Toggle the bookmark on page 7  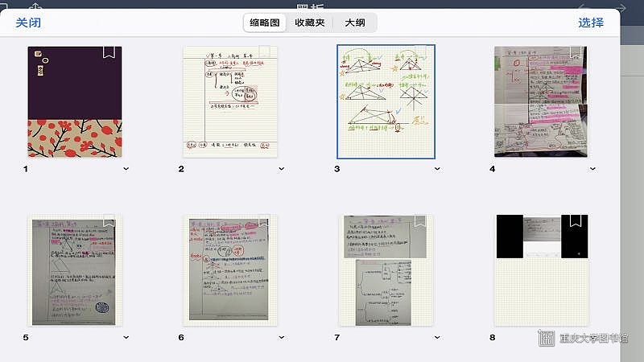click(419, 222)
